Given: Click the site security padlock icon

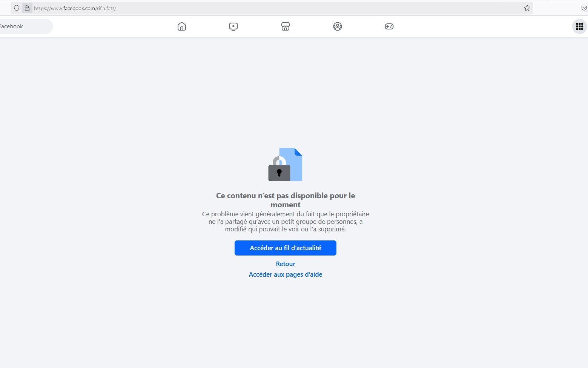Looking at the screenshot, I should pos(27,8).
